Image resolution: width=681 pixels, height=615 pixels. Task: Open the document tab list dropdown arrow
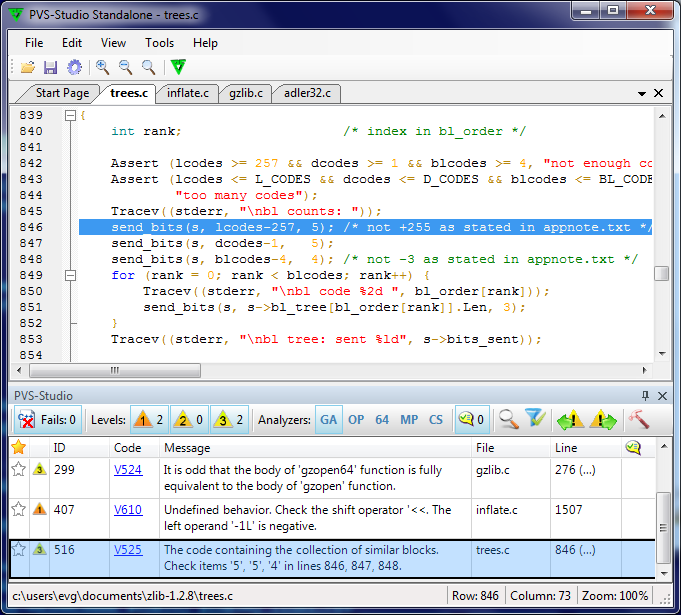641,93
